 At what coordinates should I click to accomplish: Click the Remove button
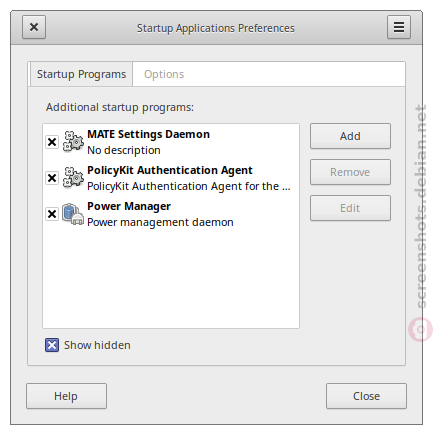coord(350,172)
